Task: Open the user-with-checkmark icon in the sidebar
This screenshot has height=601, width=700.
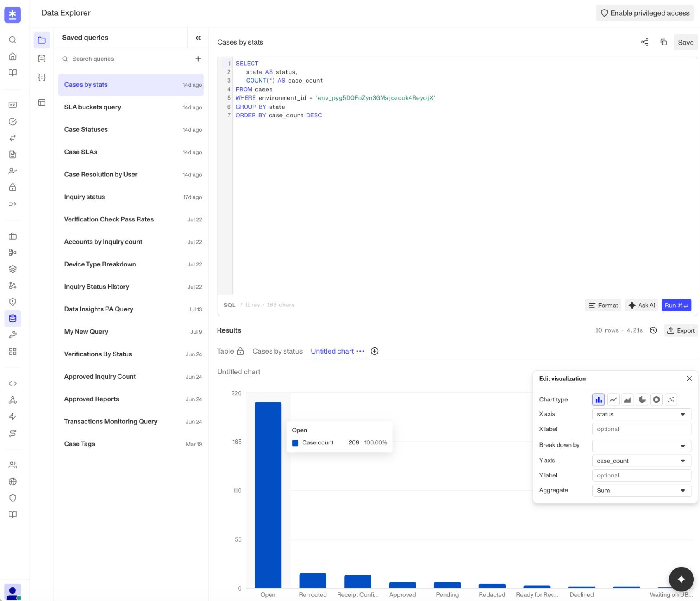Action: [13, 171]
